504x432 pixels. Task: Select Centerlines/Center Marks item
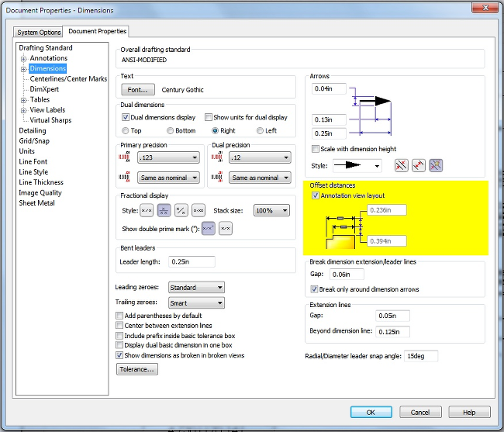[x=68, y=79]
